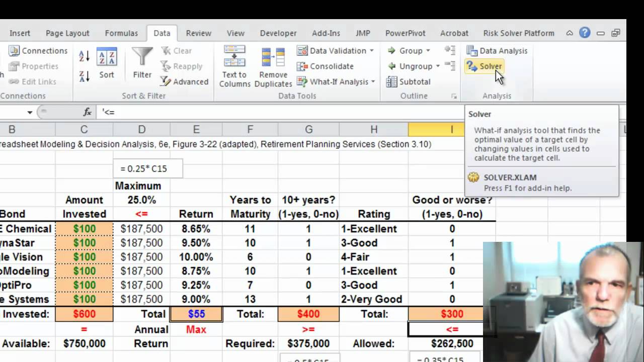644x362 pixels.
Task: Select the 10.00% return cell
Action: (196, 257)
